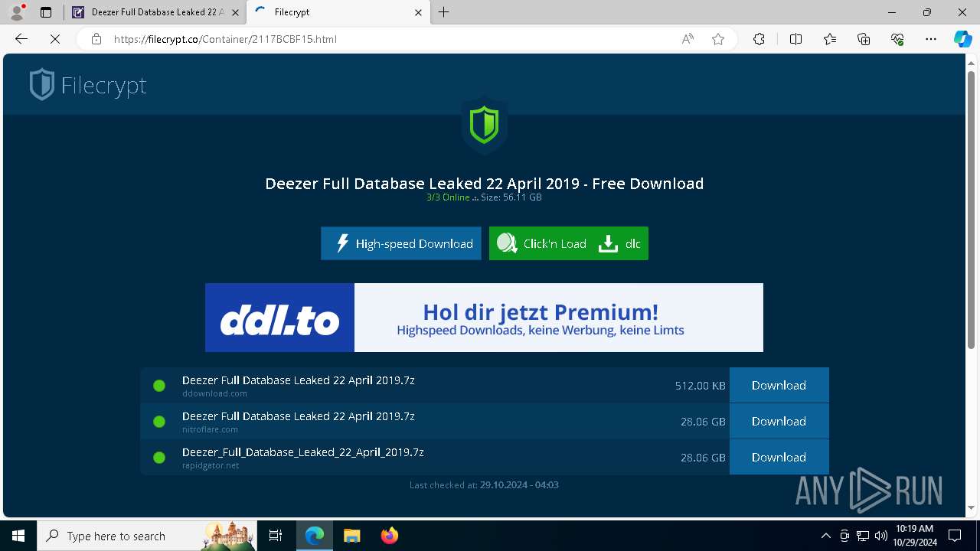Close the Deezer Full Database tab
This screenshot has height=551, width=980.
coord(235,12)
